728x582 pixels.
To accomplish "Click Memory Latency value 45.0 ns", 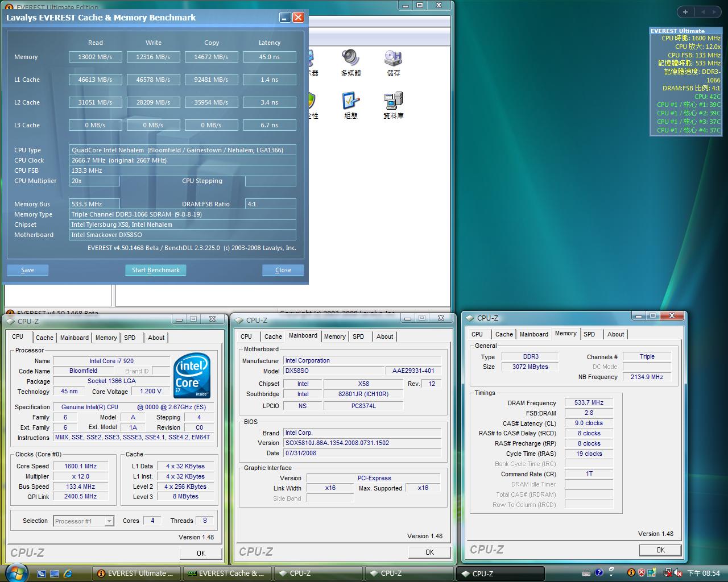I will pos(269,57).
